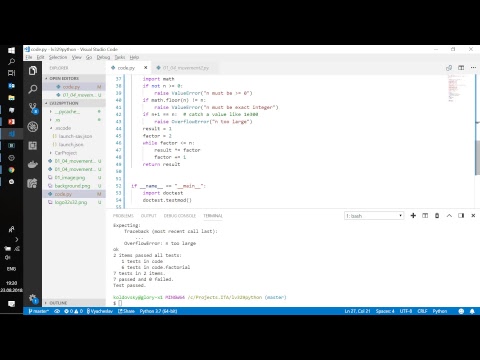Open the Windows Start menu
The height and width of the screenshot is (360, 480).
[x=11, y=50]
